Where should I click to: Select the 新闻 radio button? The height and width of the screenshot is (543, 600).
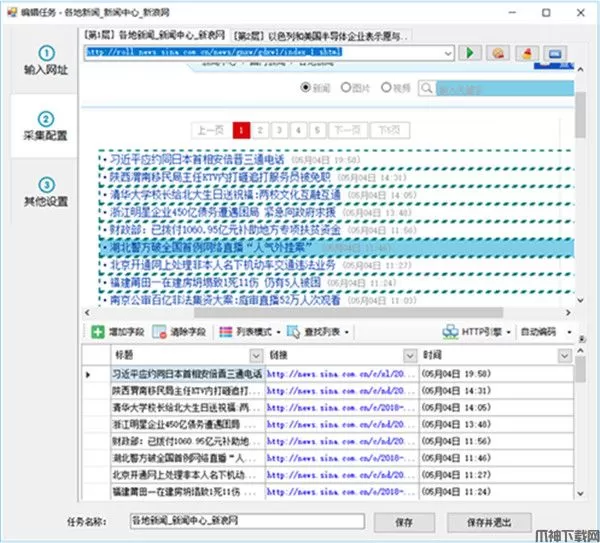(307, 88)
